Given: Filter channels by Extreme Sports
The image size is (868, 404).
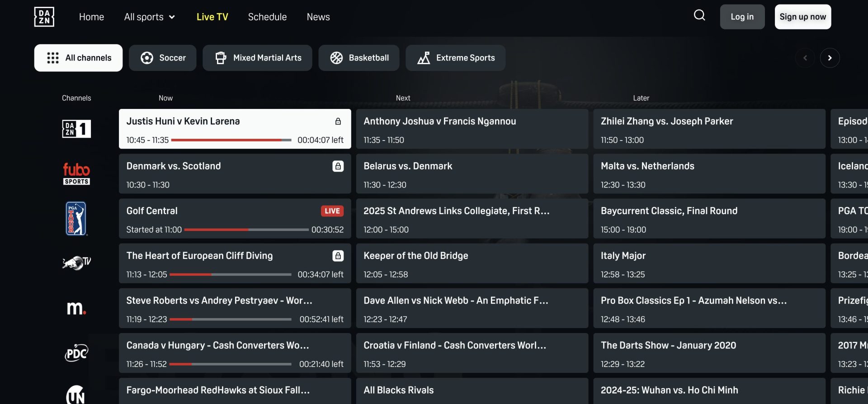Looking at the screenshot, I should 455,58.
